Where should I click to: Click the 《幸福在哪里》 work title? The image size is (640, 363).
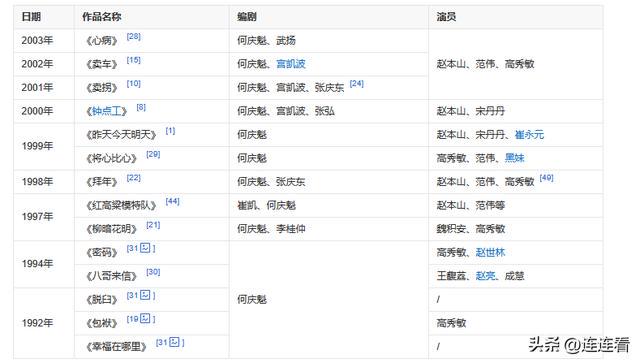coord(116,347)
